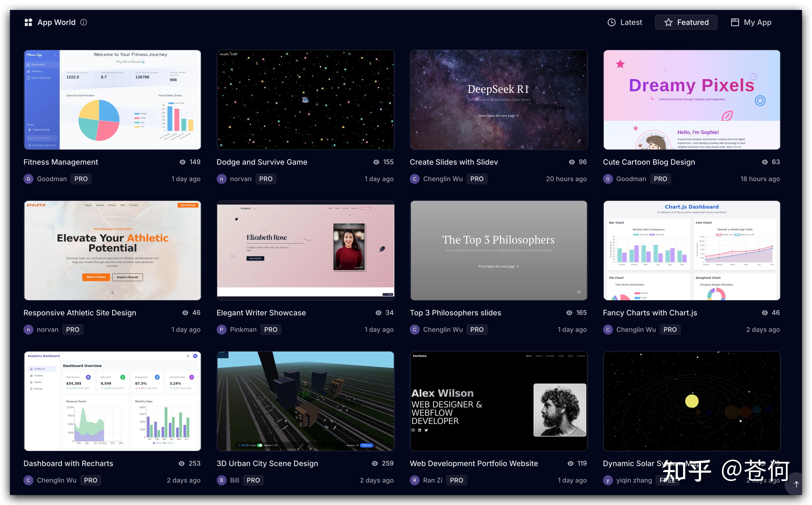Open the DeepSeek R1 slides thumbnail
This screenshot has width=812, height=505.
(498, 100)
